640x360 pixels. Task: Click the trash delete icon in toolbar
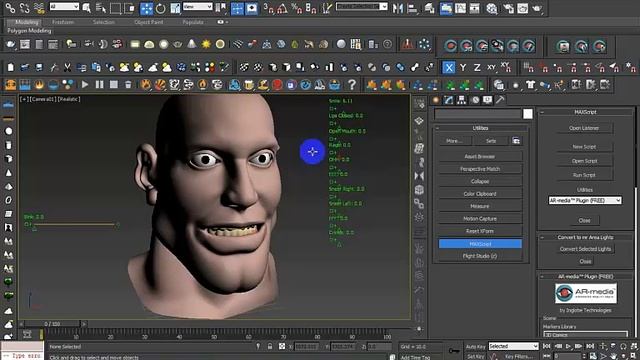[128, 84]
